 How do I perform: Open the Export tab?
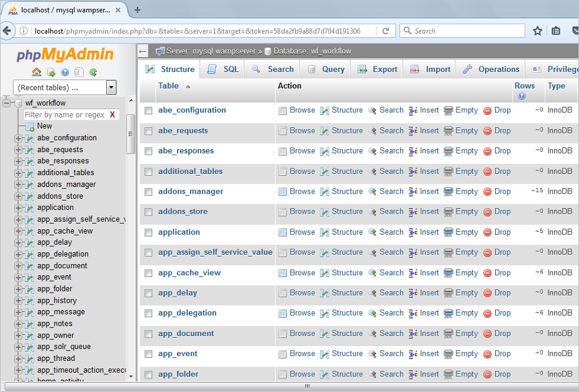click(382, 69)
